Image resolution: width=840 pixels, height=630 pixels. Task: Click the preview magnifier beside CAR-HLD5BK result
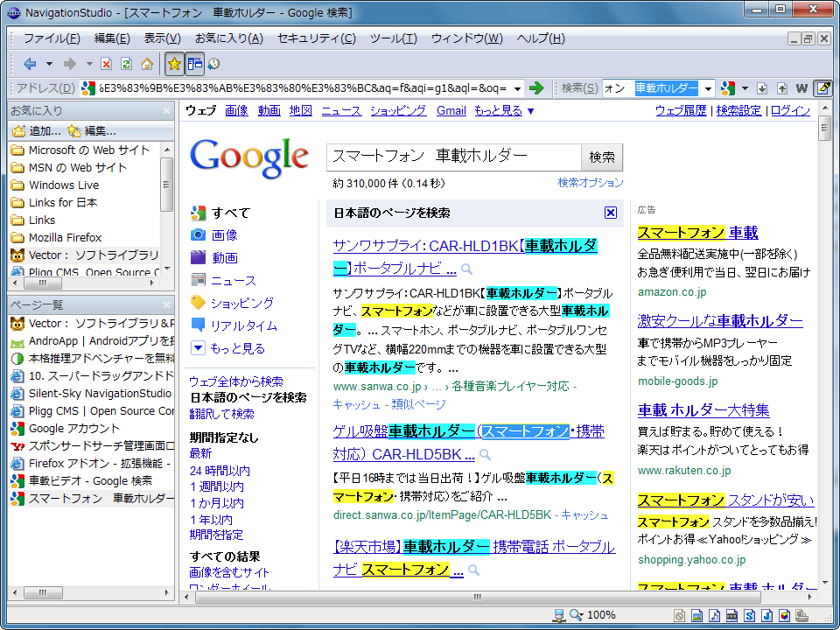(485, 455)
